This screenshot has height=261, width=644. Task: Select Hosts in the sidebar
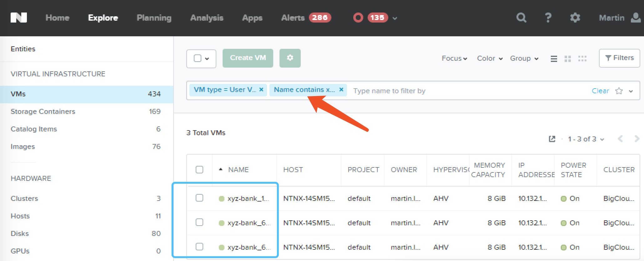(x=87, y=216)
